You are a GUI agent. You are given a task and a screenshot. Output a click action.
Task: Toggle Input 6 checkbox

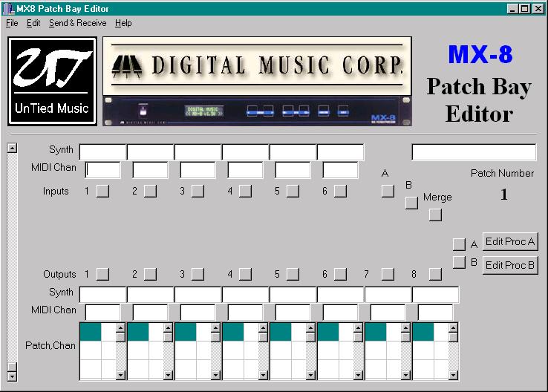(x=340, y=191)
